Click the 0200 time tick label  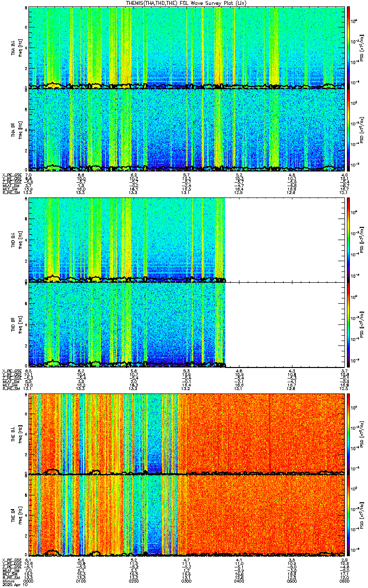click(134, 581)
